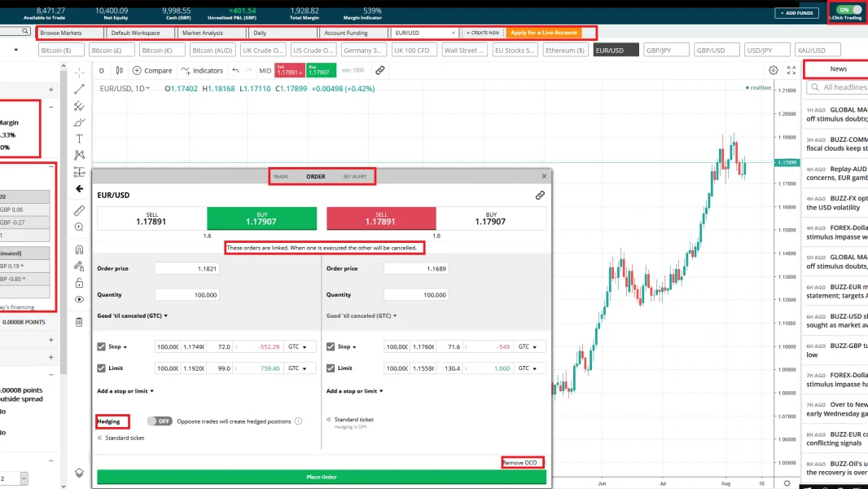Click the Compare symbol button

click(x=152, y=70)
